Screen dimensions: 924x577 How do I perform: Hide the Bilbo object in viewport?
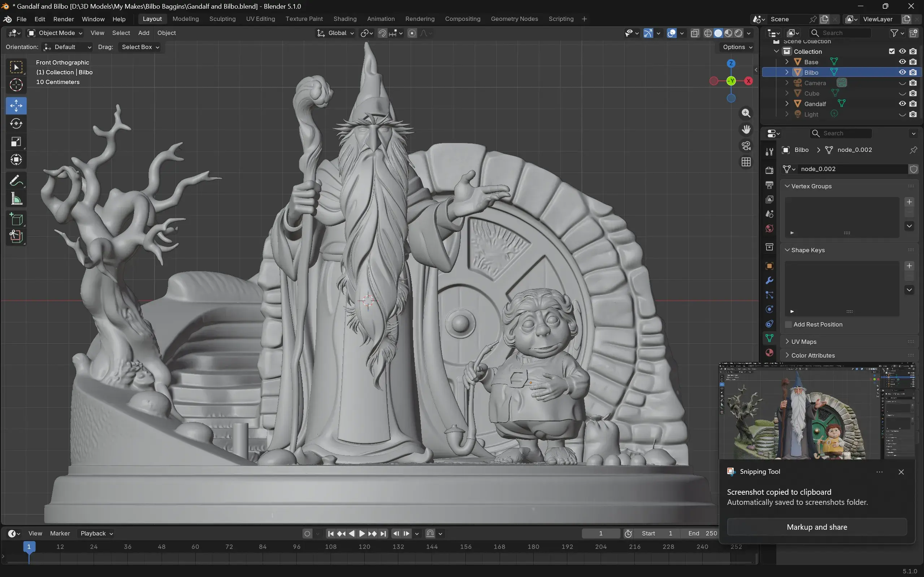point(902,72)
